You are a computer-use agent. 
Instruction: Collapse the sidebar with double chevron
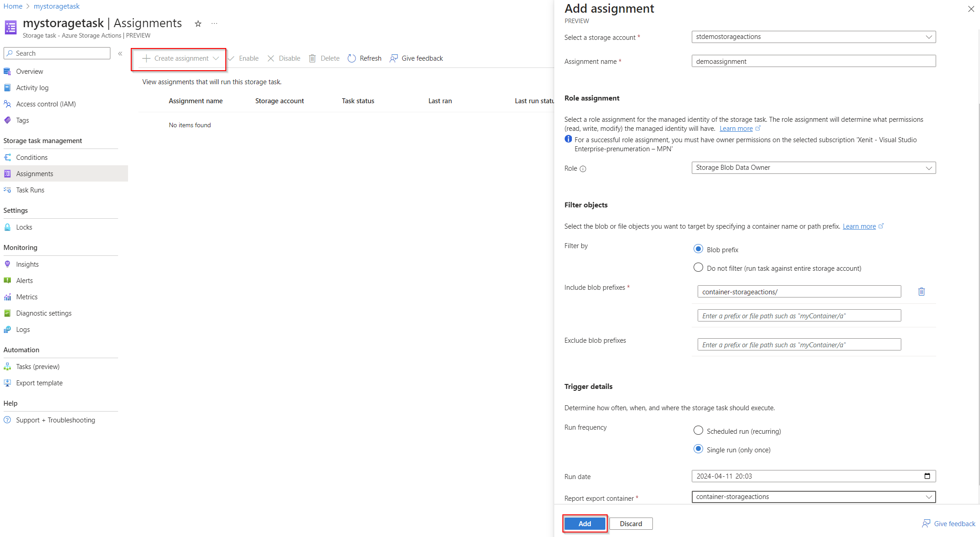(120, 53)
